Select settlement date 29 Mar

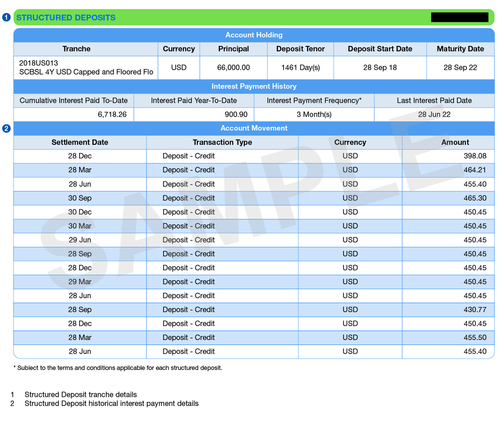[x=80, y=282]
